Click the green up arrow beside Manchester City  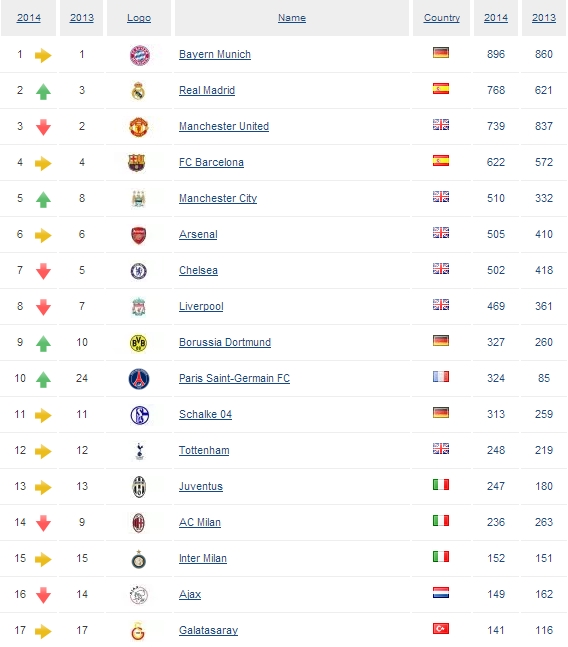coord(43,199)
